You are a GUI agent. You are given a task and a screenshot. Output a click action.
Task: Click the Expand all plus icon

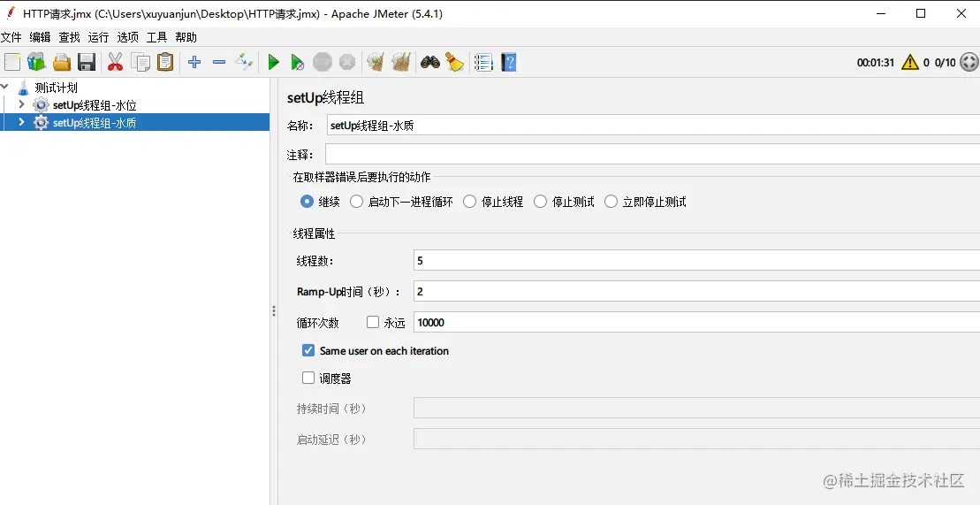coord(194,62)
